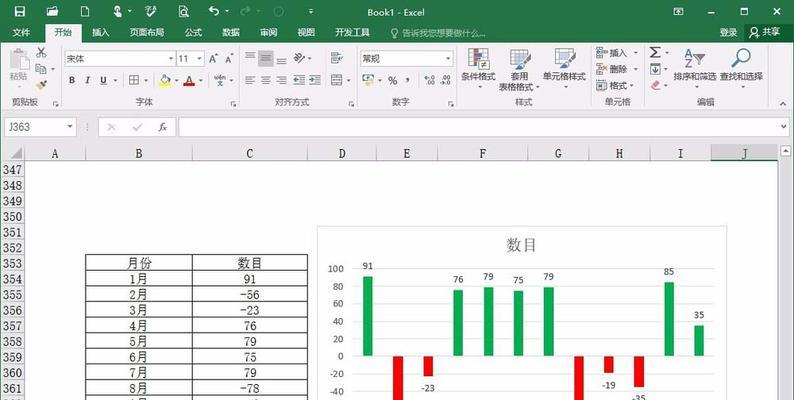Open Format as Table (套用表格格式)
This screenshot has width=794, height=400.
(x=519, y=70)
